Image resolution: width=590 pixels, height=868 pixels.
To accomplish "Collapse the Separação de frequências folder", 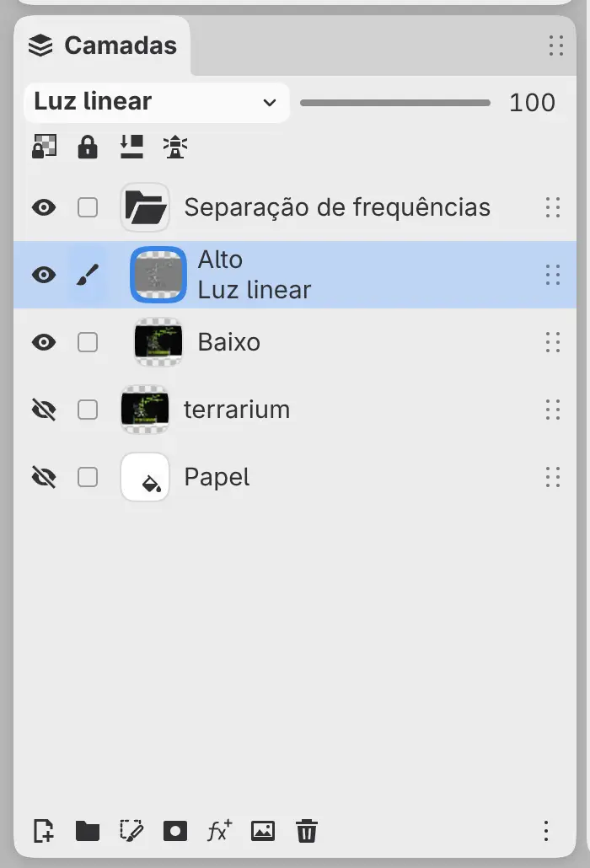I will coord(145,207).
